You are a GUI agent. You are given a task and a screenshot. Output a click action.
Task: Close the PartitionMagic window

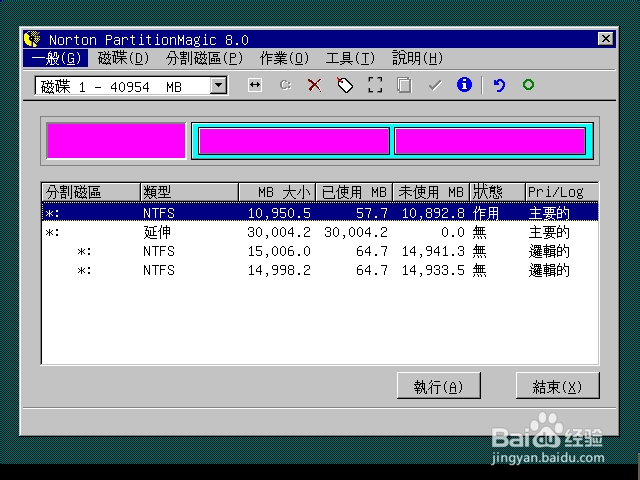coord(605,39)
